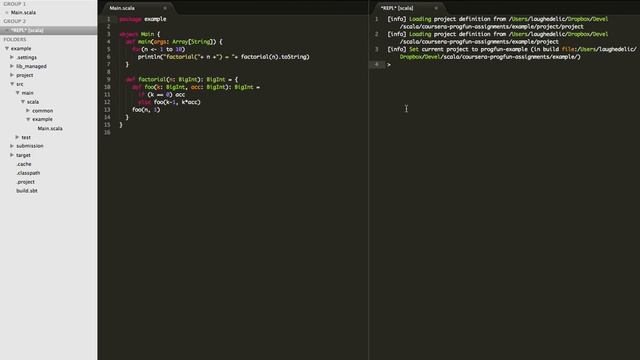This screenshot has height=360, width=640.
Task: Expand the test folder arrow
Action: pyautogui.click(x=17, y=137)
